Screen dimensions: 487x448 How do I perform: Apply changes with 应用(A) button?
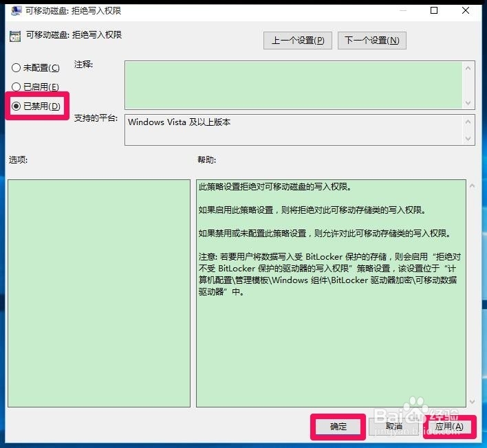pos(449,427)
